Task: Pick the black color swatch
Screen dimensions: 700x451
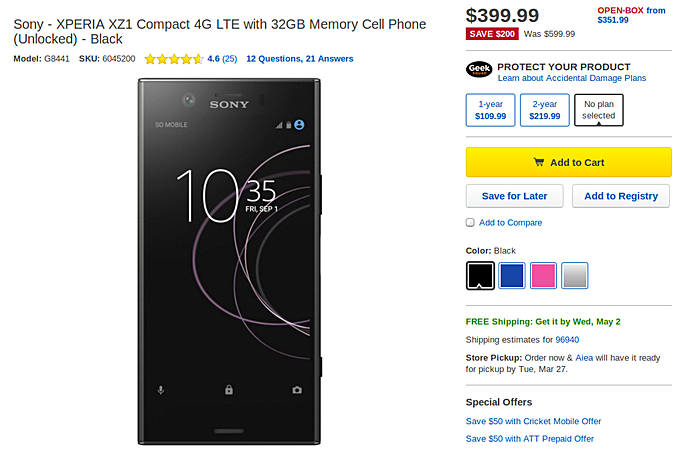Action: tap(480, 276)
